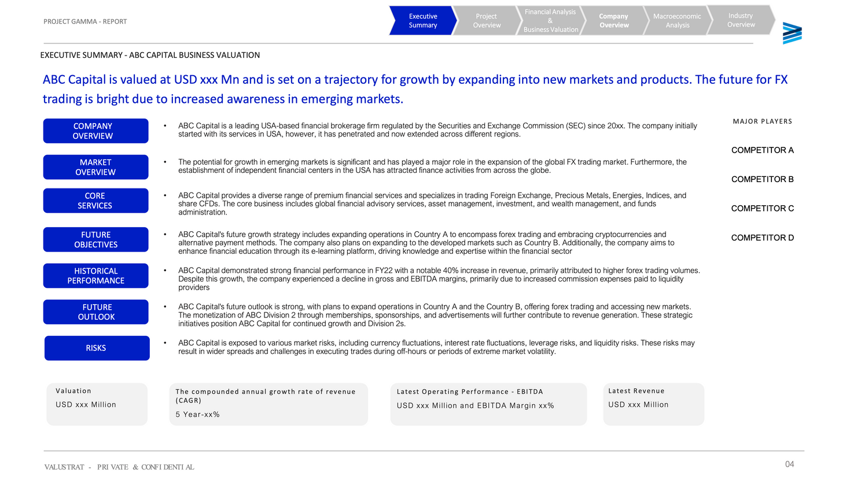Go to the Project Overview tab

click(486, 21)
